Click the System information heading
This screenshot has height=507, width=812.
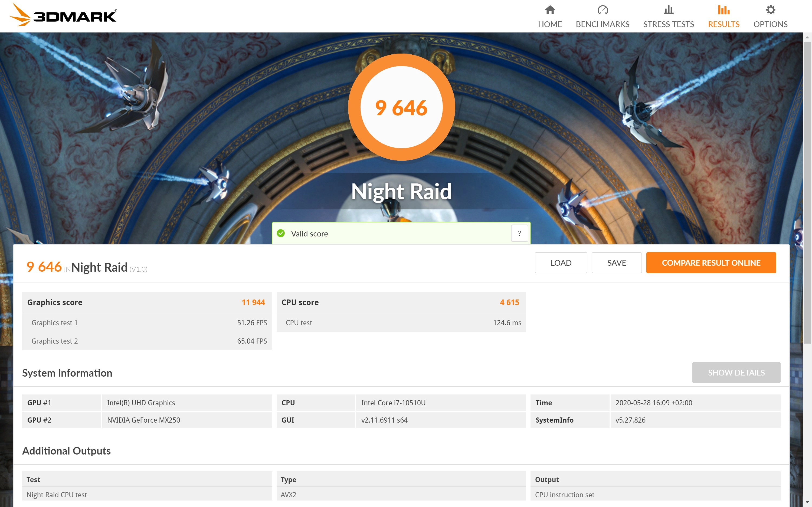67,373
